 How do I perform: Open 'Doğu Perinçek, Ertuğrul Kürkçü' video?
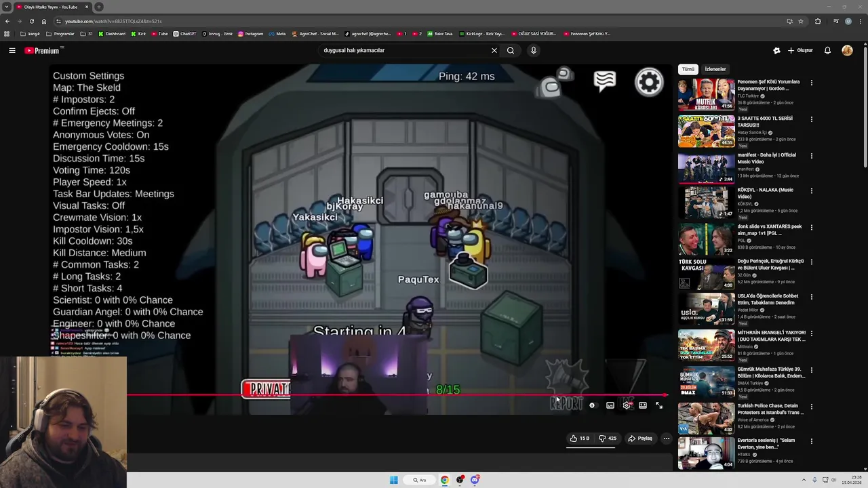click(706, 273)
